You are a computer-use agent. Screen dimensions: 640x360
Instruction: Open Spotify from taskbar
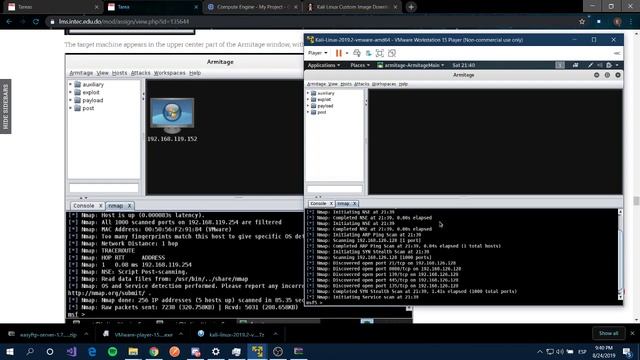(113, 351)
